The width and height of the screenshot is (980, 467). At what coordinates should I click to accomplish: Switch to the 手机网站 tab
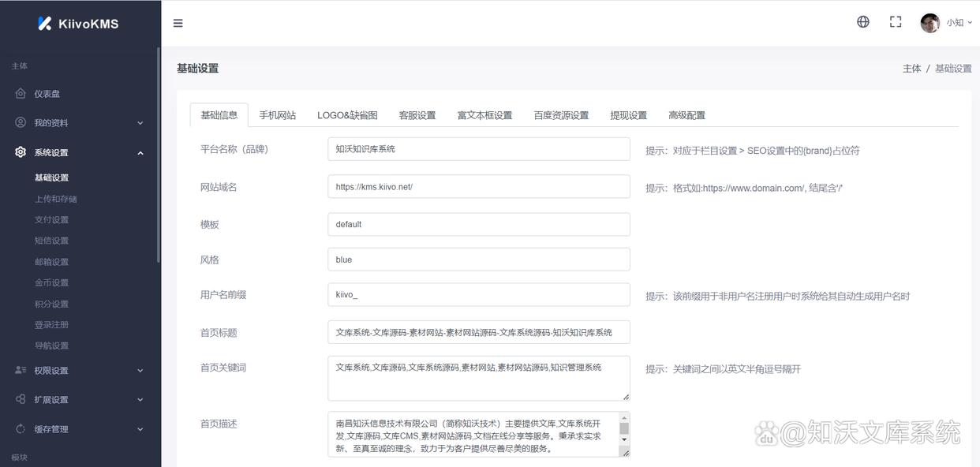tap(280, 114)
